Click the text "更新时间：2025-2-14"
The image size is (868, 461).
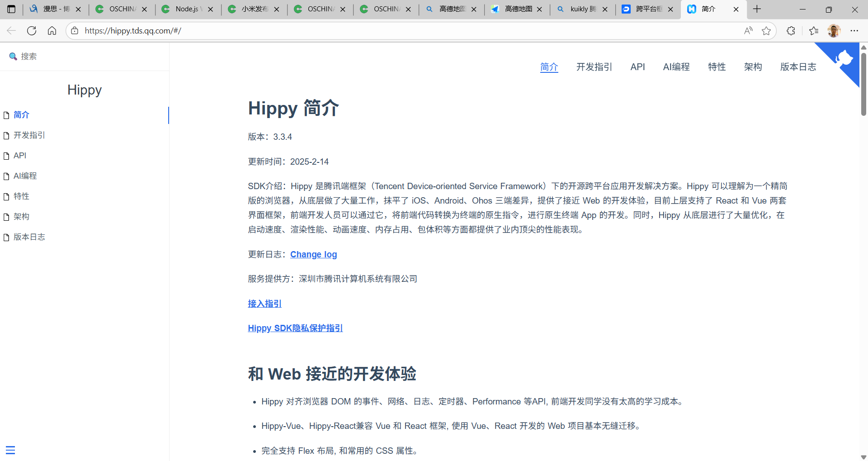click(x=288, y=162)
